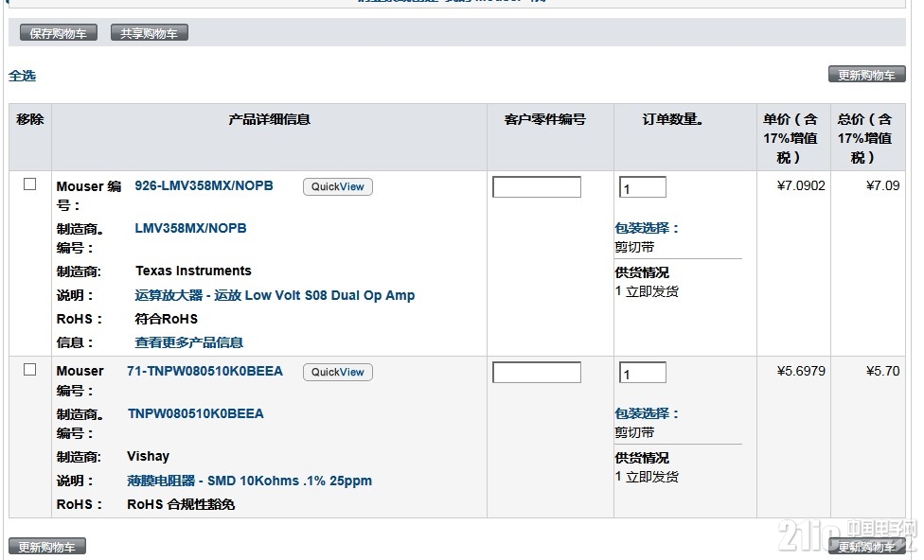The image size is (924, 560).
Task: Follow the 查看更多产品信息 link
Action: (x=188, y=342)
